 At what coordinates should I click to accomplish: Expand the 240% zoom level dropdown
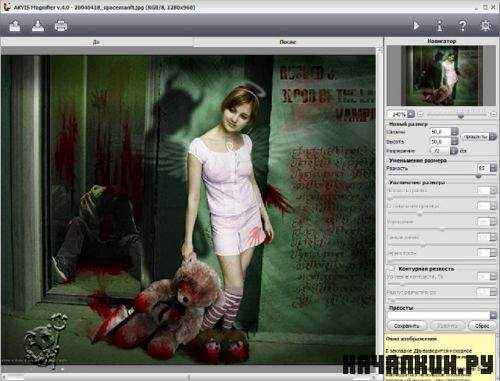[411, 114]
